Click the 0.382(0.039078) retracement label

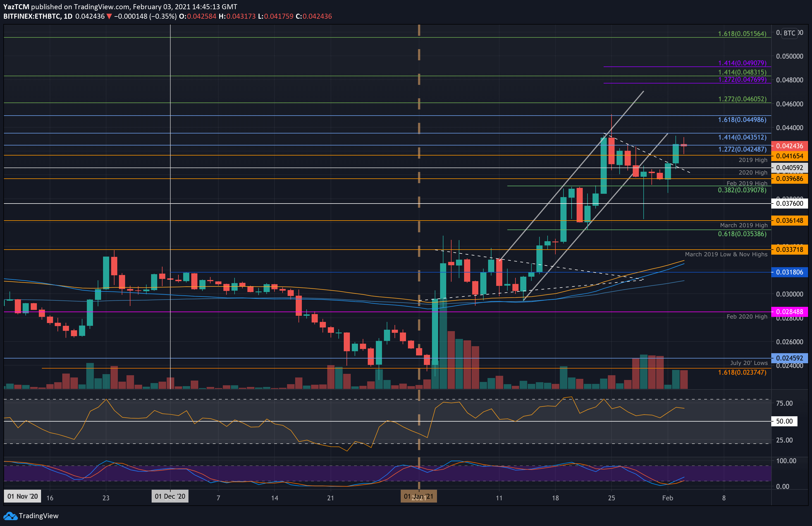pyautogui.click(x=742, y=190)
